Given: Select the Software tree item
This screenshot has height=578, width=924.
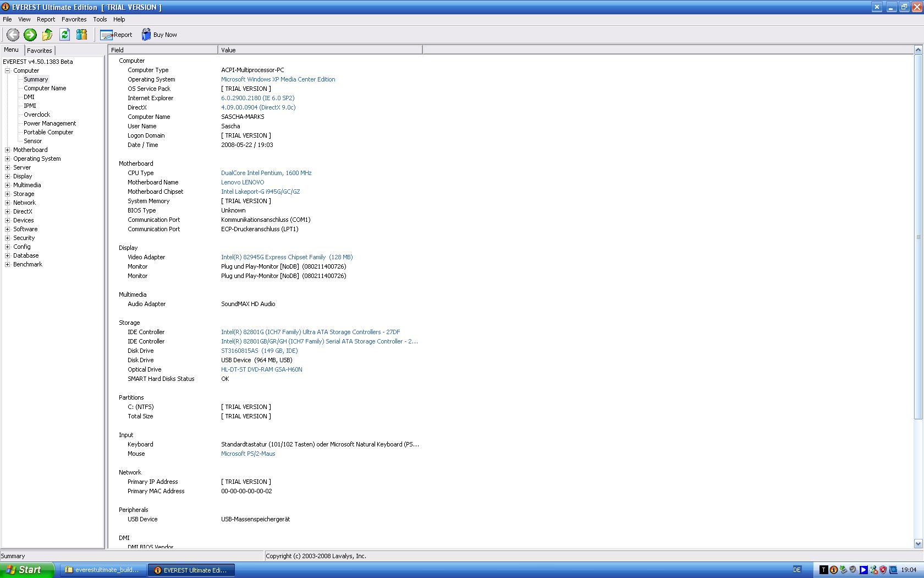Looking at the screenshot, I should pos(25,229).
